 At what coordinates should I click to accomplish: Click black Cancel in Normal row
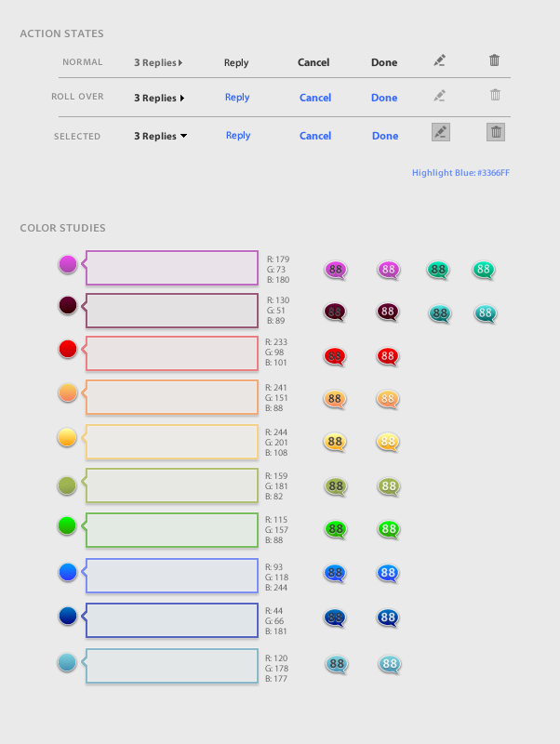(313, 62)
